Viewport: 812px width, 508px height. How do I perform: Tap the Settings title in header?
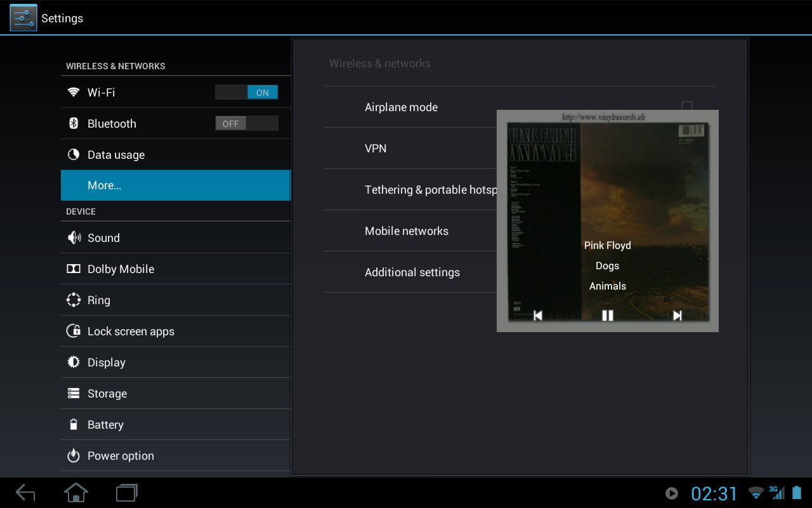click(62, 18)
